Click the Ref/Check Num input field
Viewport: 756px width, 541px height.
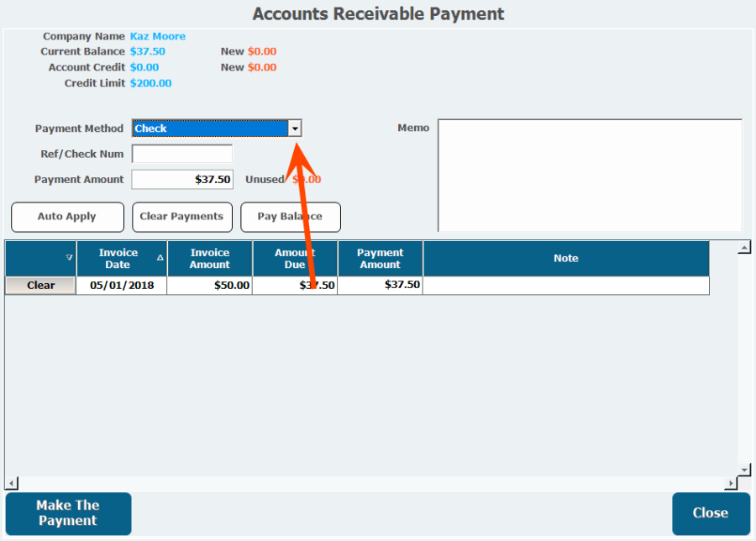(181, 155)
